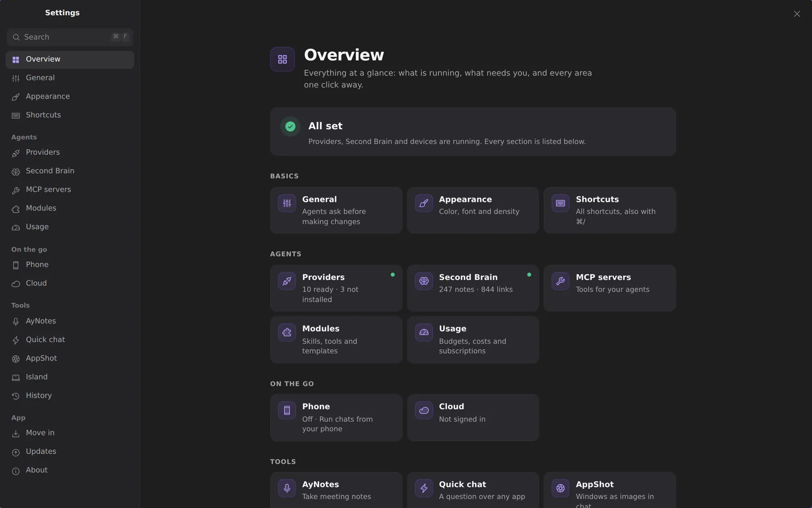
Task: Select Quick chat in the sidebar
Action: pyautogui.click(x=70, y=340)
